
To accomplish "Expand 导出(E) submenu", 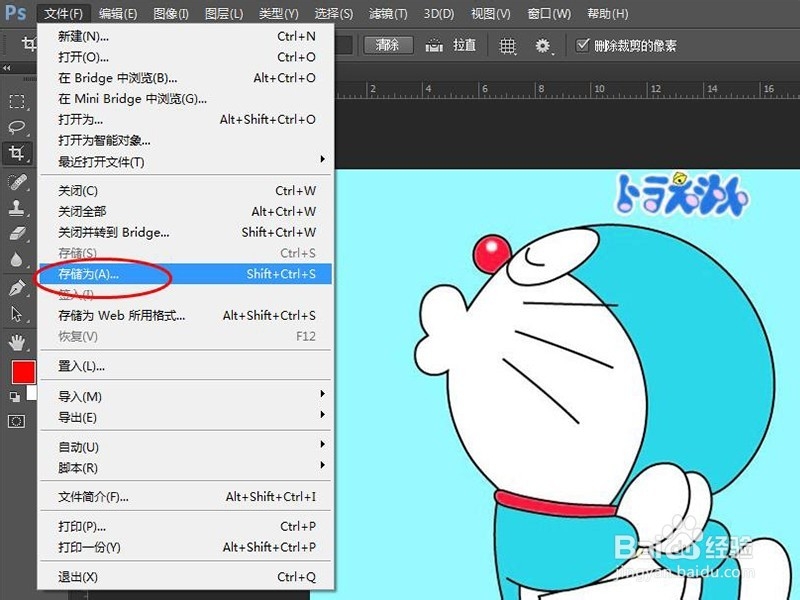I will click(x=186, y=417).
